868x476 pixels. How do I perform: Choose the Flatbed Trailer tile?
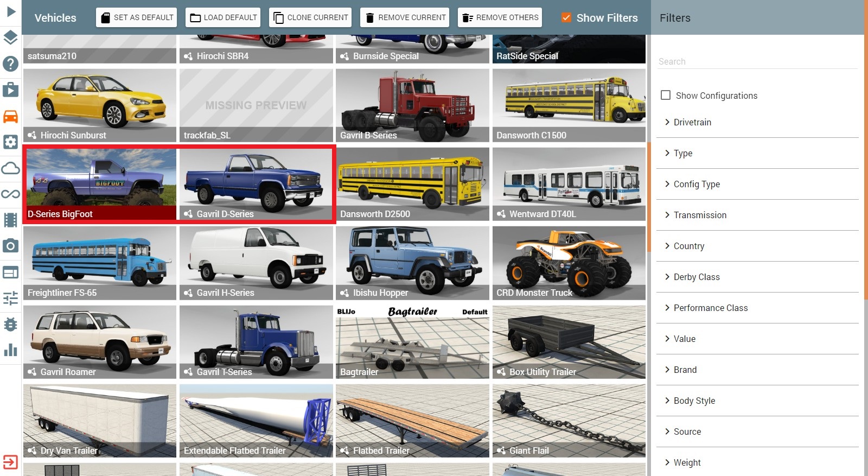click(412, 421)
